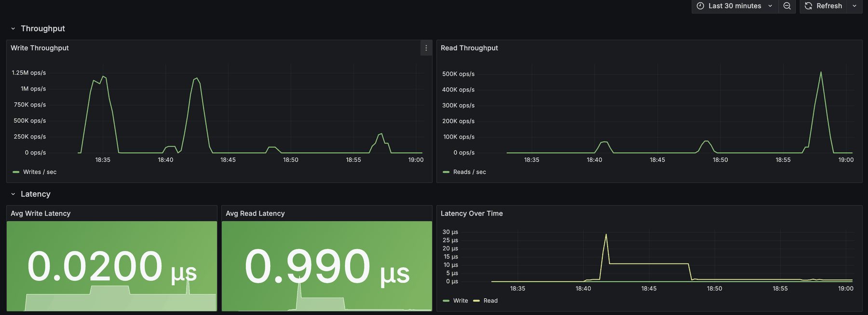This screenshot has height=315, width=868.
Task: Click the Latency Over Time panel title
Action: 472,213
